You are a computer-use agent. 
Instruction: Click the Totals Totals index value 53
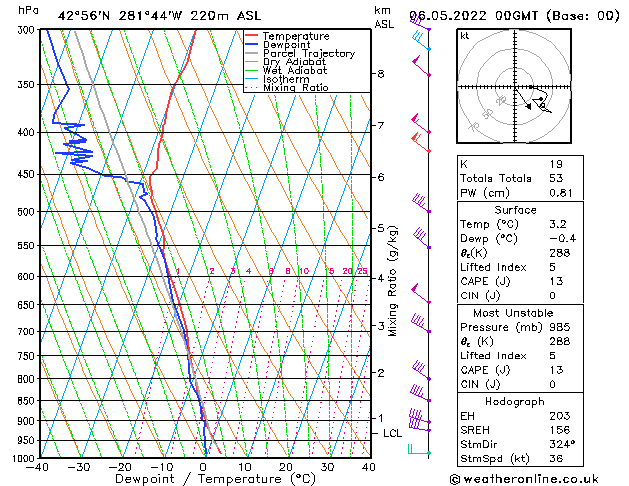click(556, 178)
